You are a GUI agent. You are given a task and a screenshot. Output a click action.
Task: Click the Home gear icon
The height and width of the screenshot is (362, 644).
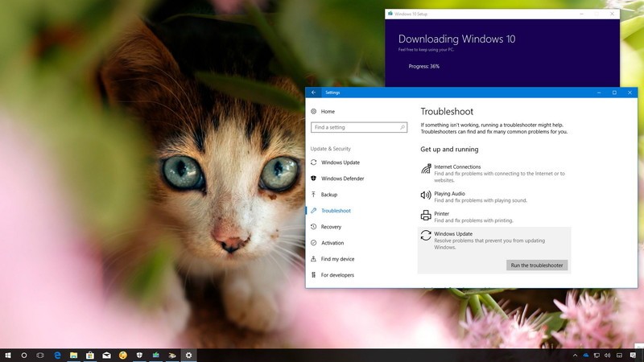(x=313, y=111)
